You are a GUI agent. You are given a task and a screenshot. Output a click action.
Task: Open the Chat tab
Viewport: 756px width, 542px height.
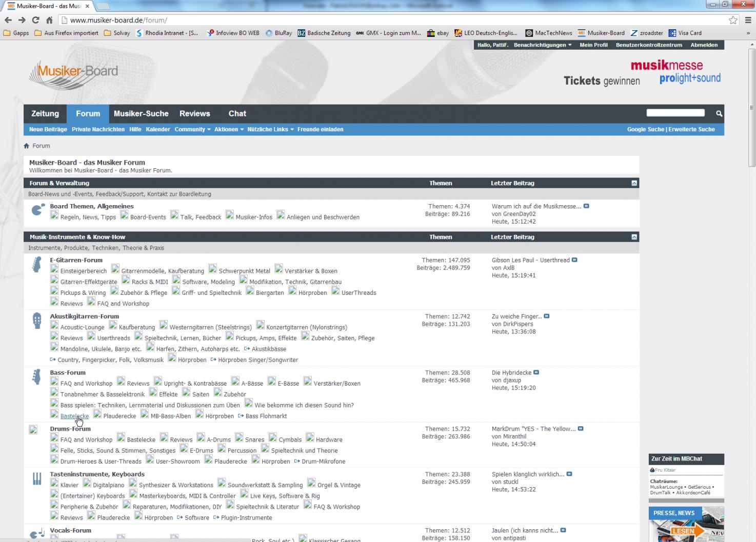click(x=237, y=114)
